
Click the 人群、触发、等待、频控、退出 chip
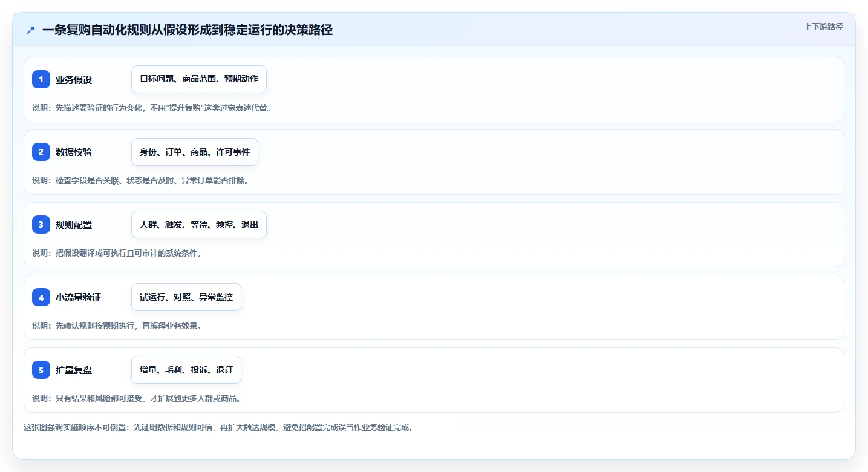(199, 225)
